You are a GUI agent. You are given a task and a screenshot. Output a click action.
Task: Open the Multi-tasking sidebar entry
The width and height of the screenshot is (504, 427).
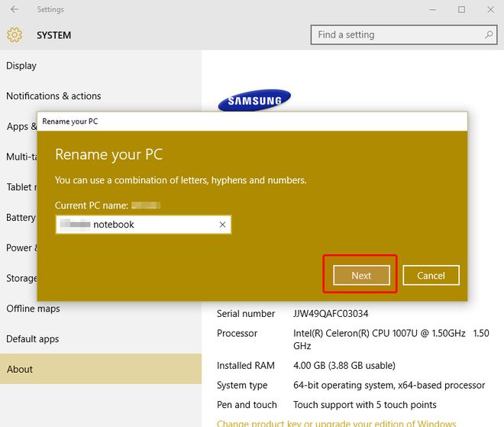[21, 157]
